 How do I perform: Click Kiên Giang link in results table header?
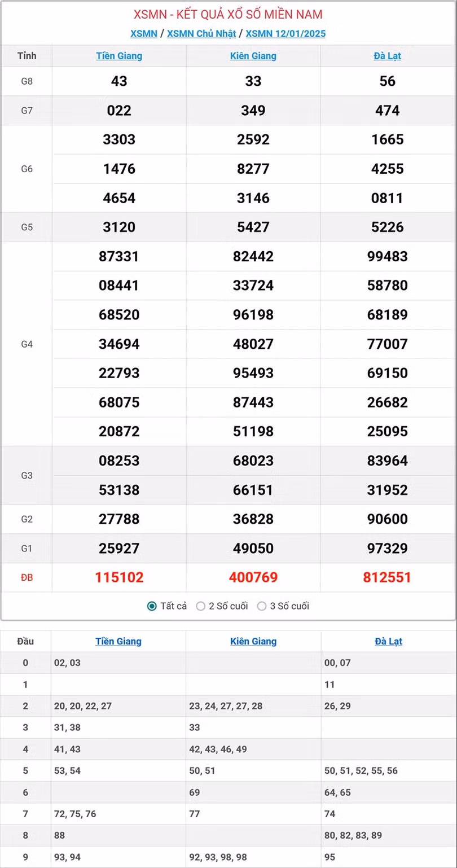click(253, 56)
